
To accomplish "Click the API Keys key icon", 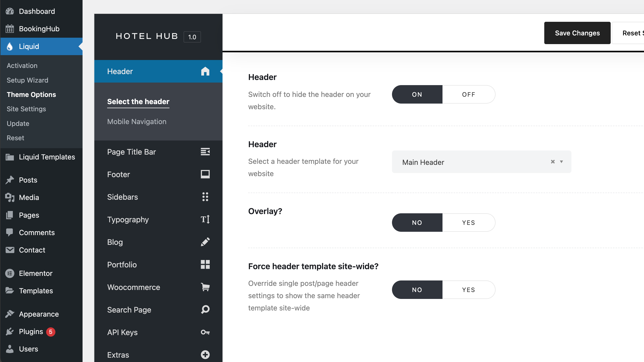I will coord(205,332).
